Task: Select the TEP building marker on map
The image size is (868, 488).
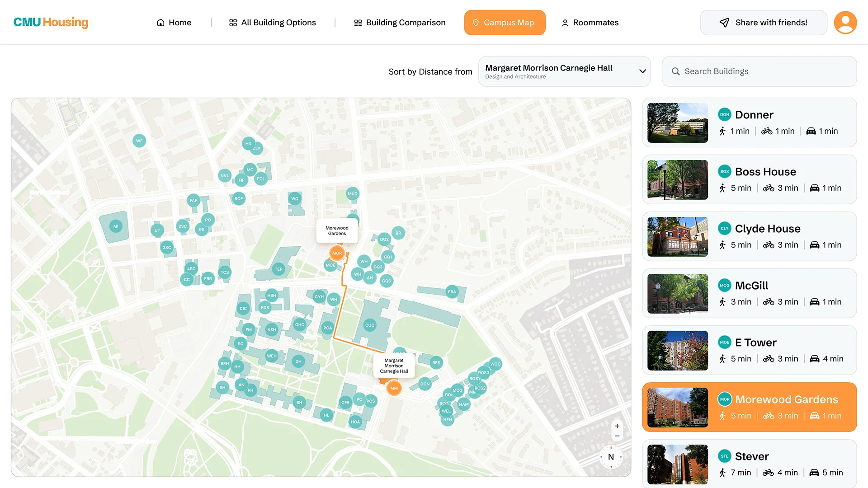Action: (x=278, y=269)
